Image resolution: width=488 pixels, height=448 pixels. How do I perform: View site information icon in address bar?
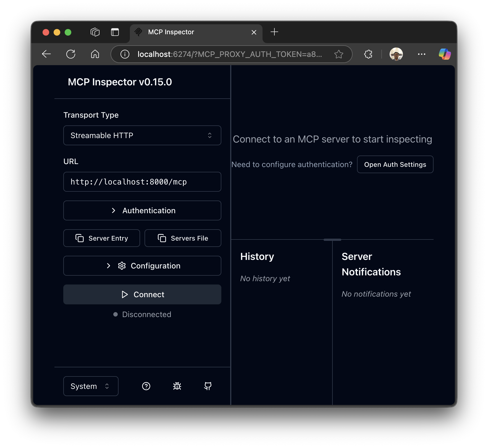click(125, 54)
